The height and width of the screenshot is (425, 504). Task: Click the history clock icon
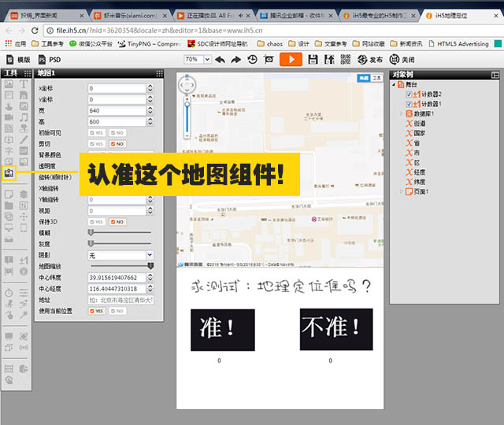[x=252, y=59]
